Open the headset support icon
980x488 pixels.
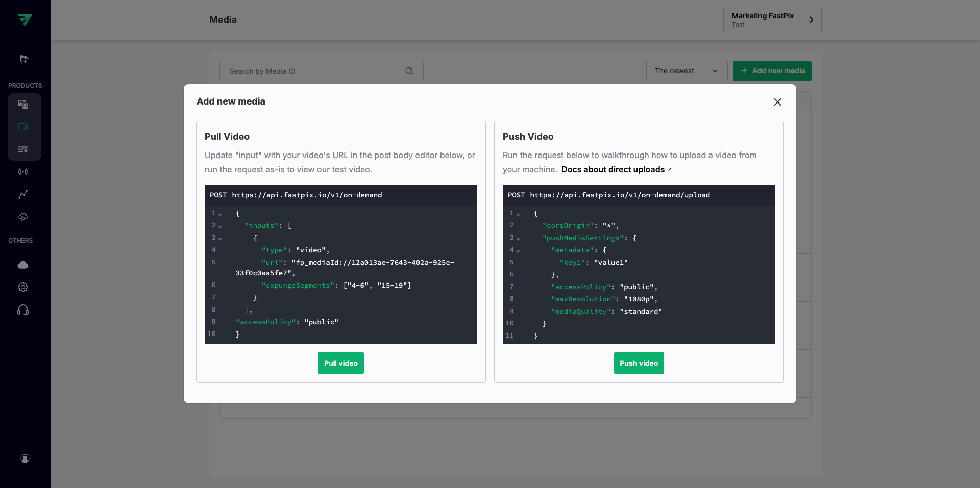23,310
